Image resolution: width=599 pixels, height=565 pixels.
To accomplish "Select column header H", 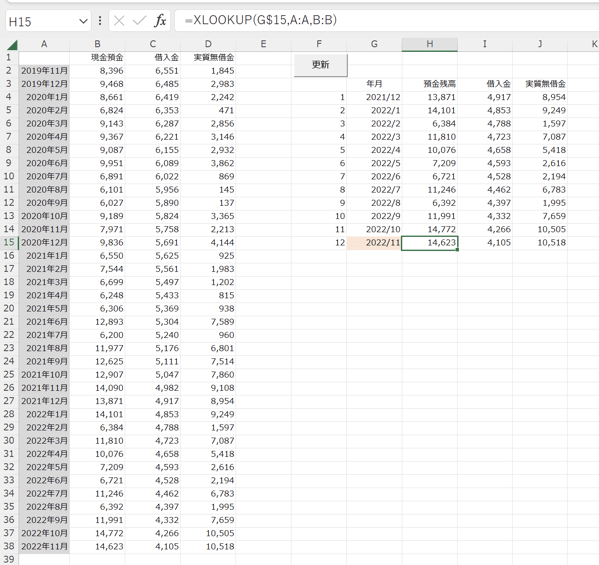I will (429, 44).
